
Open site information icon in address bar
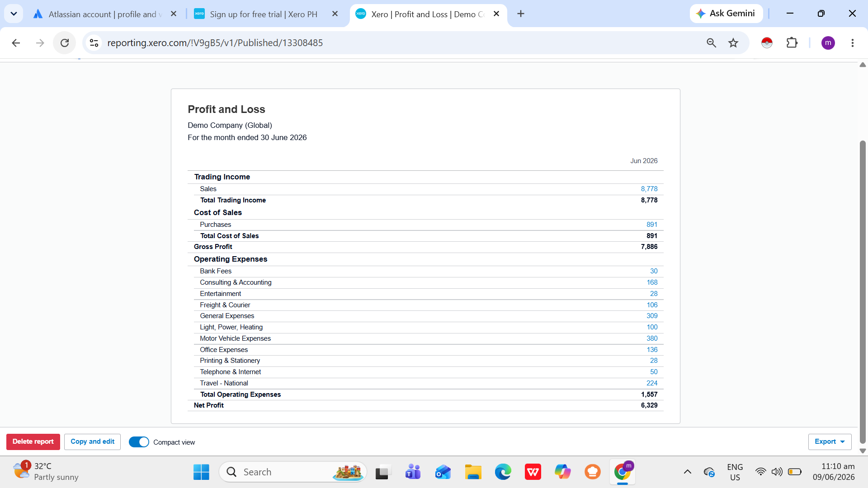click(x=94, y=43)
